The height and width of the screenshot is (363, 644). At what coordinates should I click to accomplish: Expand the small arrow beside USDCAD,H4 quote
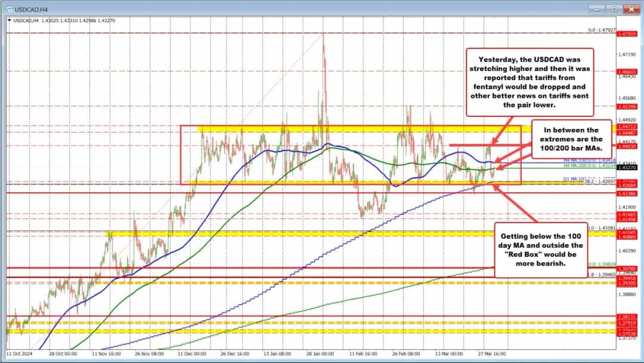pos(8,20)
